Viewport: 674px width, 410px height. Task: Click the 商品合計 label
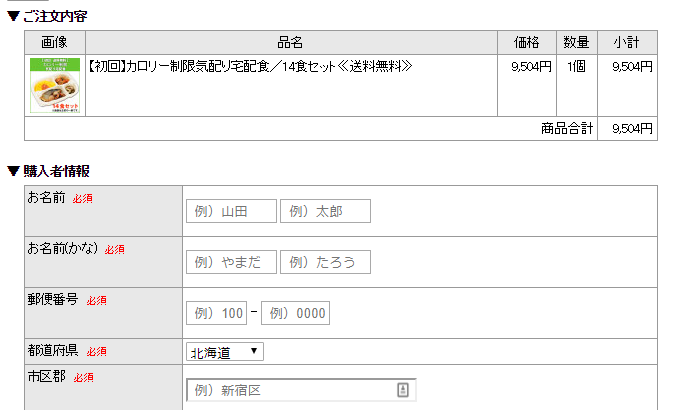coord(567,129)
